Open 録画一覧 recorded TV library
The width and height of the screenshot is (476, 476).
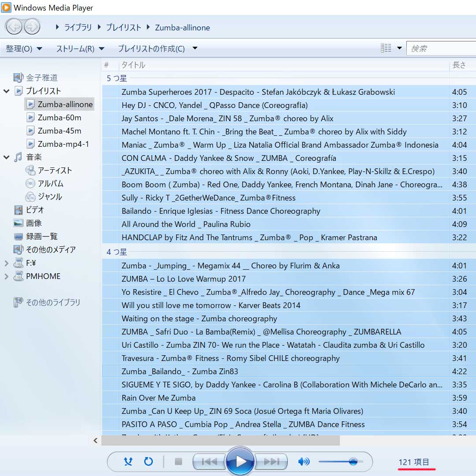[x=41, y=236]
